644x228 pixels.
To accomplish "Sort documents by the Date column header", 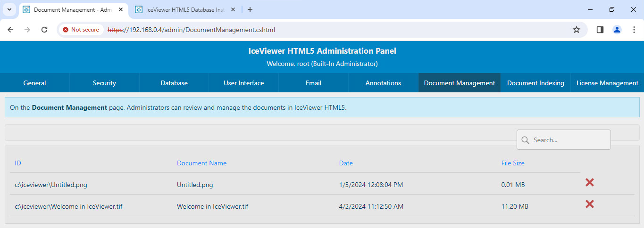I will click(x=346, y=163).
